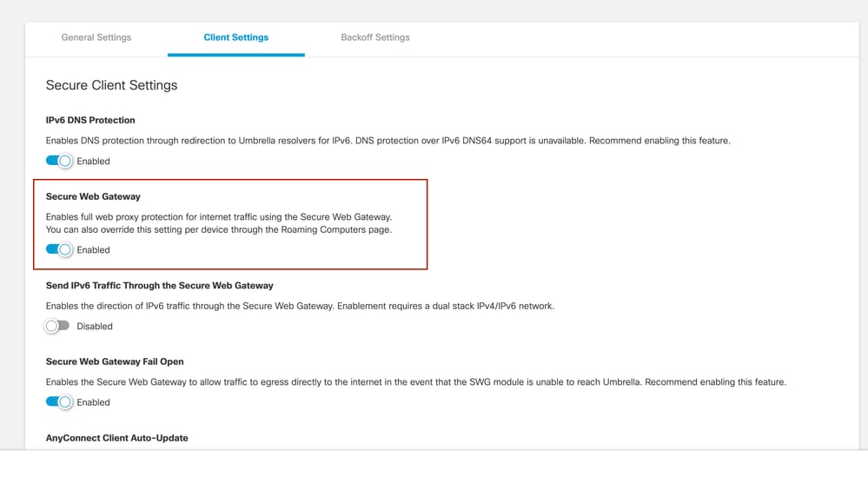Click the IPv6 DNS Protection title

click(x=90, y=120)
